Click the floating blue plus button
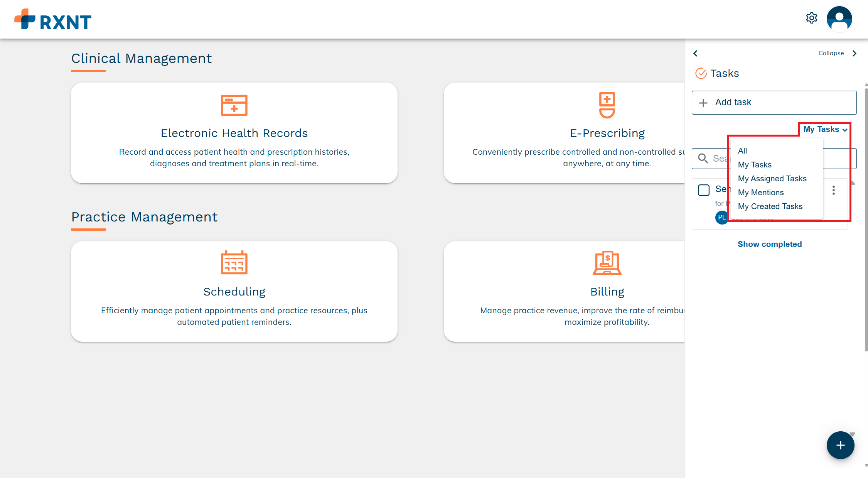 pos(840,445)
